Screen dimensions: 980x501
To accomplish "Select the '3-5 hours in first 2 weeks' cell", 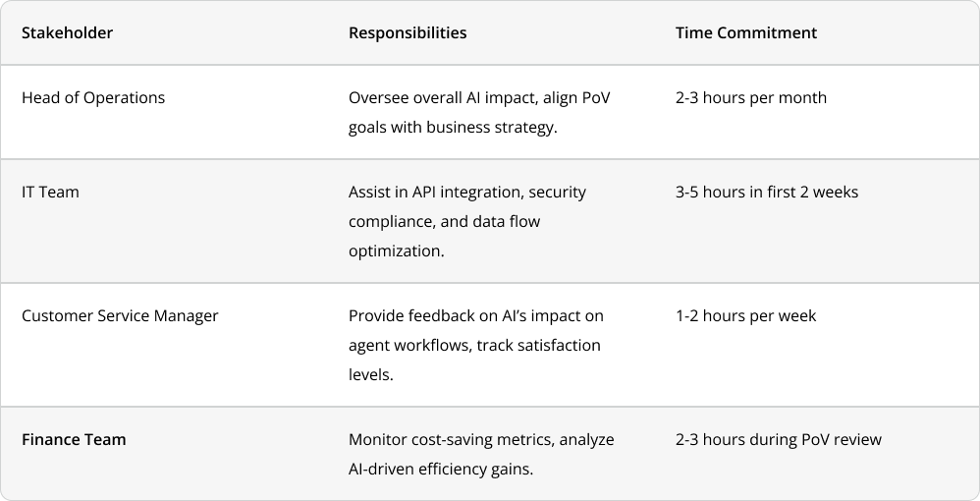I will (767, 193).
